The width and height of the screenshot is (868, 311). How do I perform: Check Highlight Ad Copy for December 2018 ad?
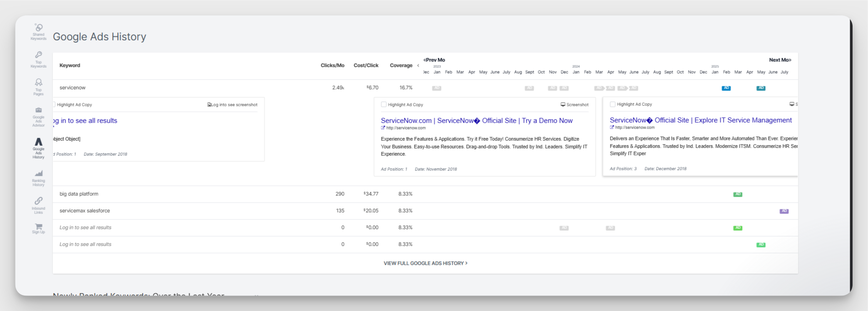point(613,104)
